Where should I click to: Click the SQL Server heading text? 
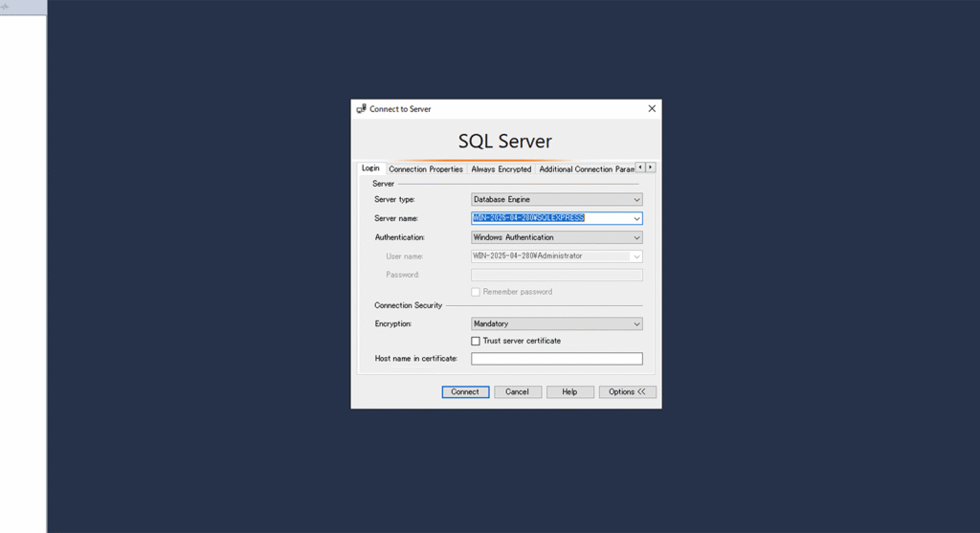[x=505, y=141]
